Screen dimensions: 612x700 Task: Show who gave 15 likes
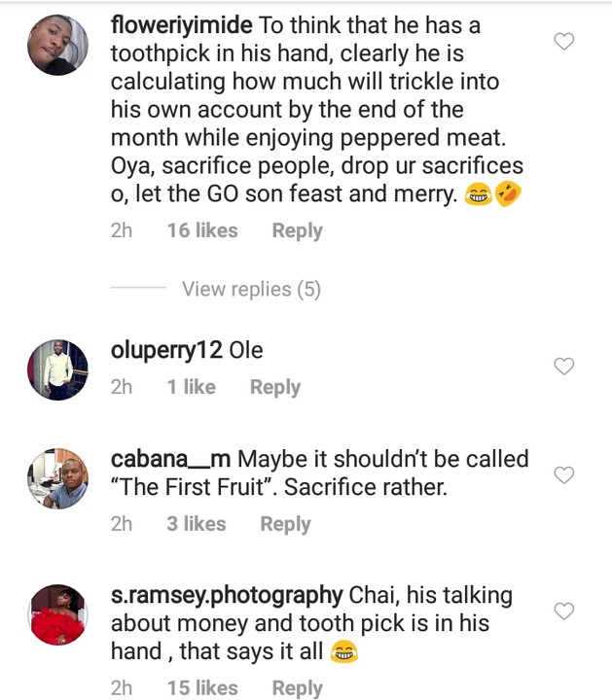tap(202, 688)
